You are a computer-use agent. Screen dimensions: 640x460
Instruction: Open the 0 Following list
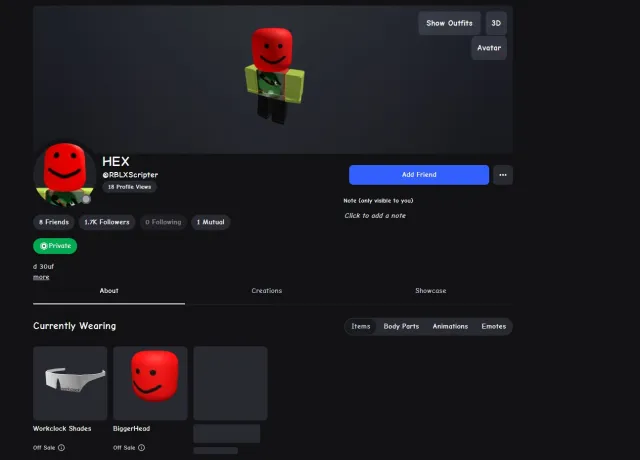[x=163, y=222]
